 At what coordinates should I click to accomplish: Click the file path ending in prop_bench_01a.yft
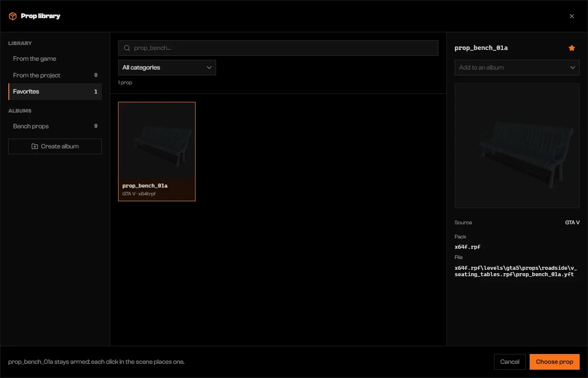[516, 271]
